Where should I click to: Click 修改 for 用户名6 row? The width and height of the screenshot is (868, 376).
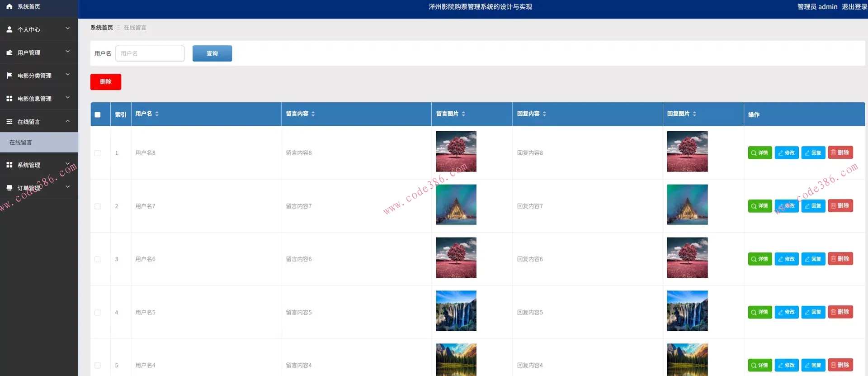click(x=787, y=259)
